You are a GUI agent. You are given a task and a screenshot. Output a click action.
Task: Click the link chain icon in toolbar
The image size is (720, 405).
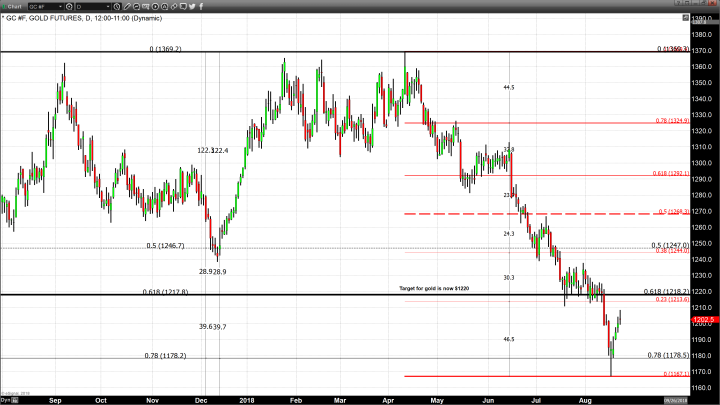click(x=174, y=7)
